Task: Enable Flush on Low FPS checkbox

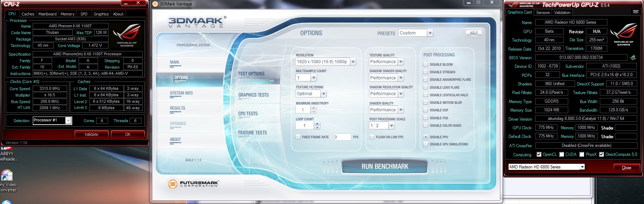Action: (x=372, y=137)
